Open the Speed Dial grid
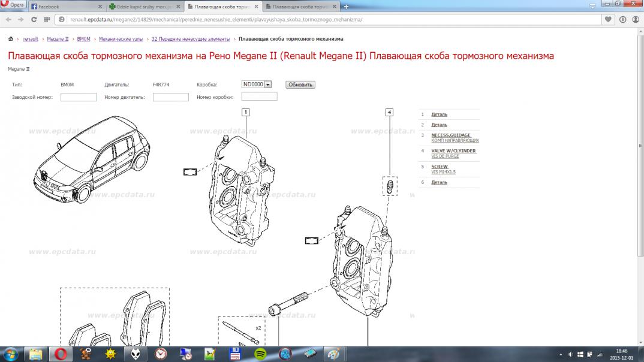Image resolution: width=644 pixels, height=362 pixels. pos(47,19)
